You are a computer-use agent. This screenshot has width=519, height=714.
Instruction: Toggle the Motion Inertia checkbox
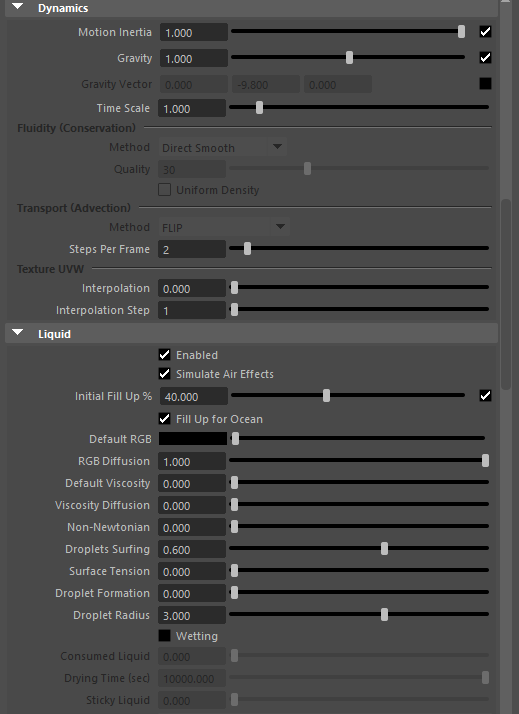point(485,31)
